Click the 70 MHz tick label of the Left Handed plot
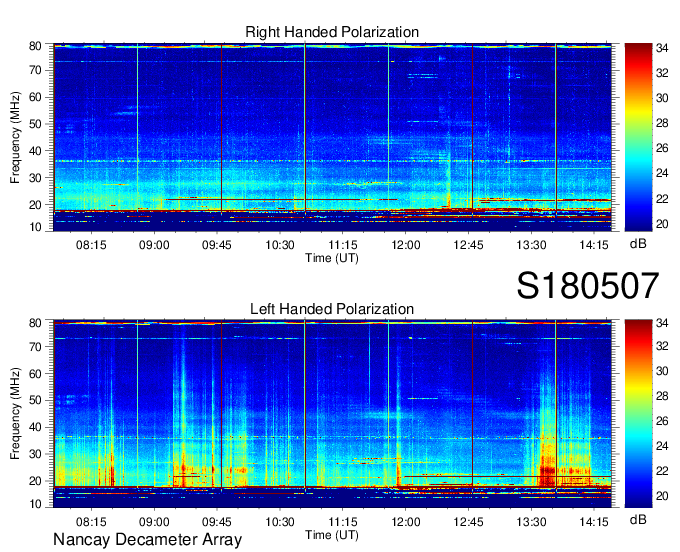Image resolution: width=680 pixels, height=552 pixels. 35,347
